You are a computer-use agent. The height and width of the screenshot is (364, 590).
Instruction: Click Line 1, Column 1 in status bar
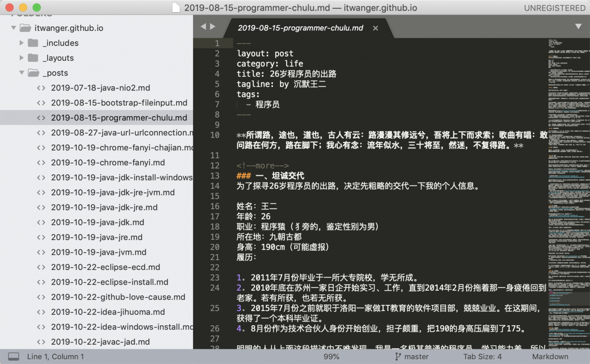click(x=56, y=357)
